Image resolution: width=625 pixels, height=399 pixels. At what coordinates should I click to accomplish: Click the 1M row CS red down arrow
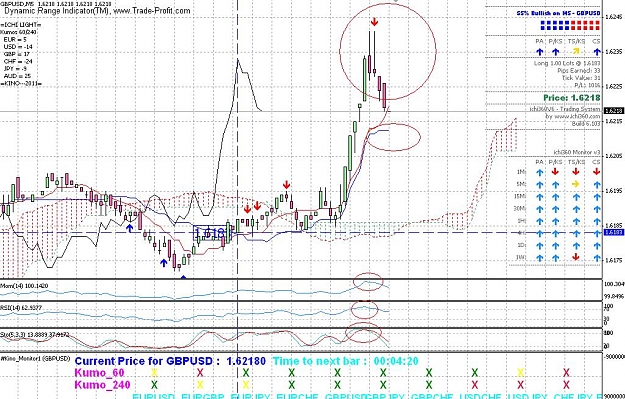coord(596,172)
